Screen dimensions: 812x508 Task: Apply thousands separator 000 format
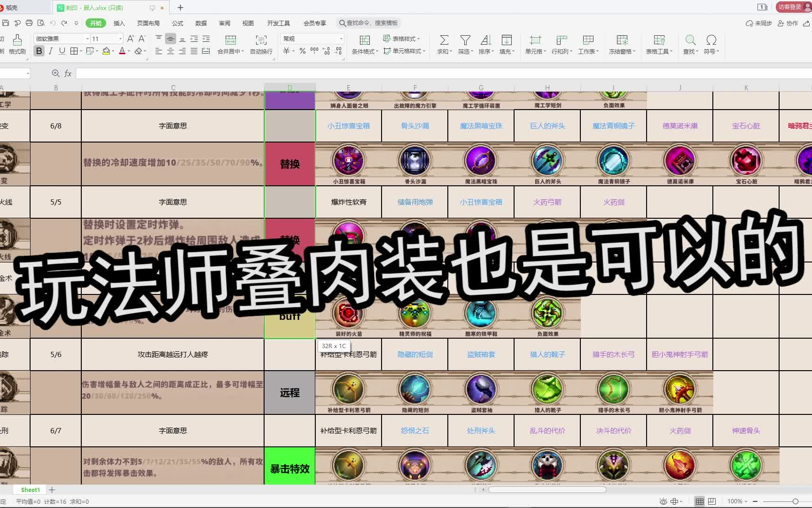pyautogui.click(x=314, y=51)
